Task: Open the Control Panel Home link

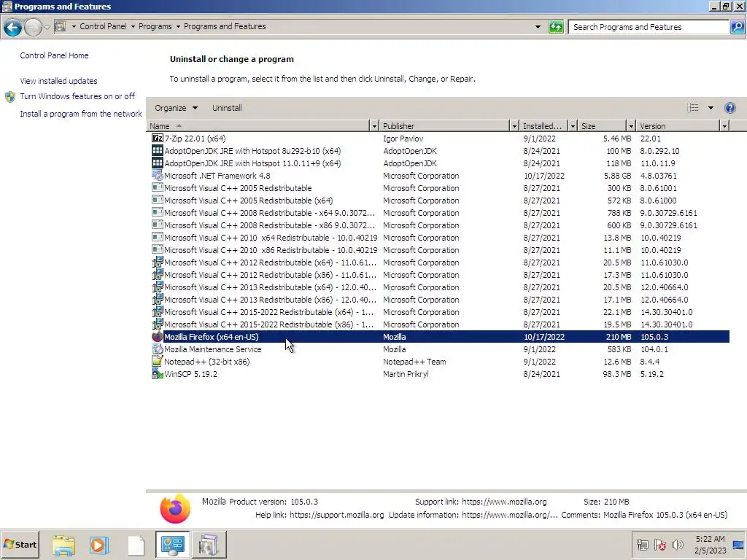Action: [x=54, y=55]
